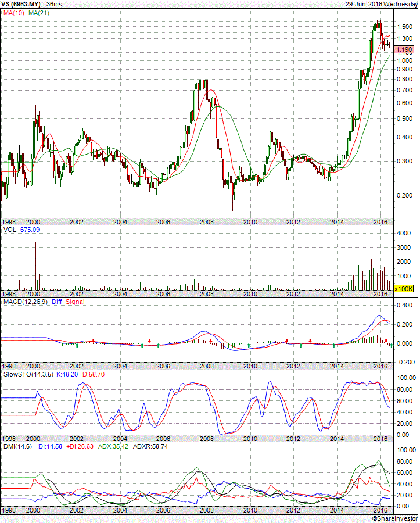Image resolution: width=420 pixels, height=523 pixels.
Task: Click the yellow x100K volume multiplier tag
Action: point(404,289)
